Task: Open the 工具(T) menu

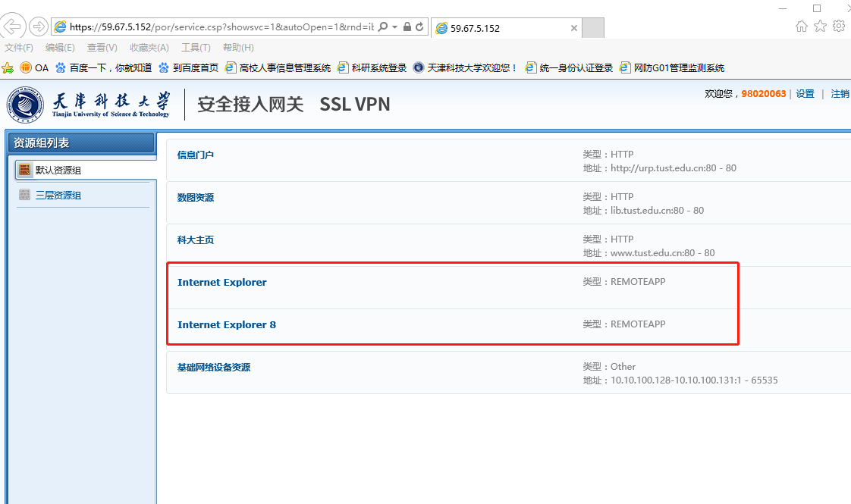Action: click(x=196, y=48)
